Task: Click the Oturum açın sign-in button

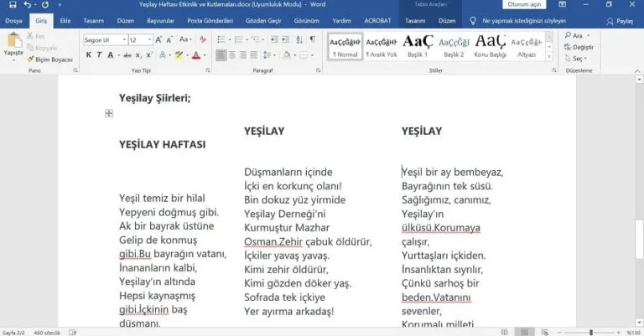Action: (524, 4)
